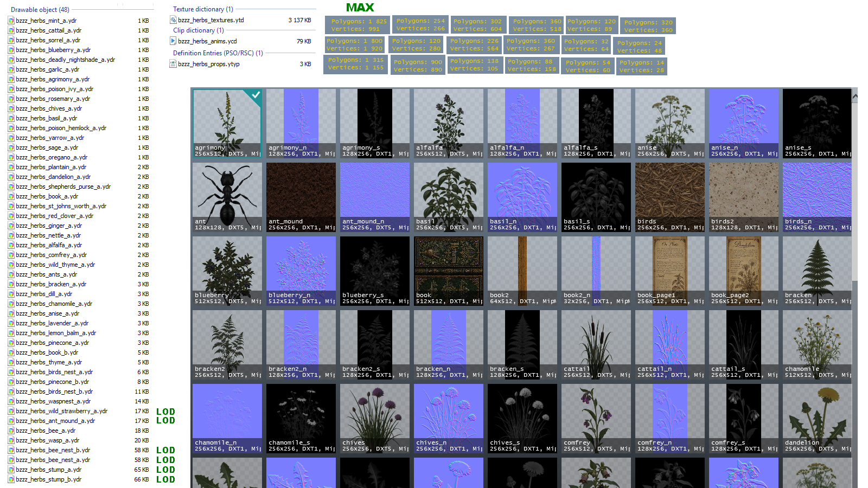Click the Clip dictionary (1) group header
Screen dimensions: 868x488
(199, 30)
